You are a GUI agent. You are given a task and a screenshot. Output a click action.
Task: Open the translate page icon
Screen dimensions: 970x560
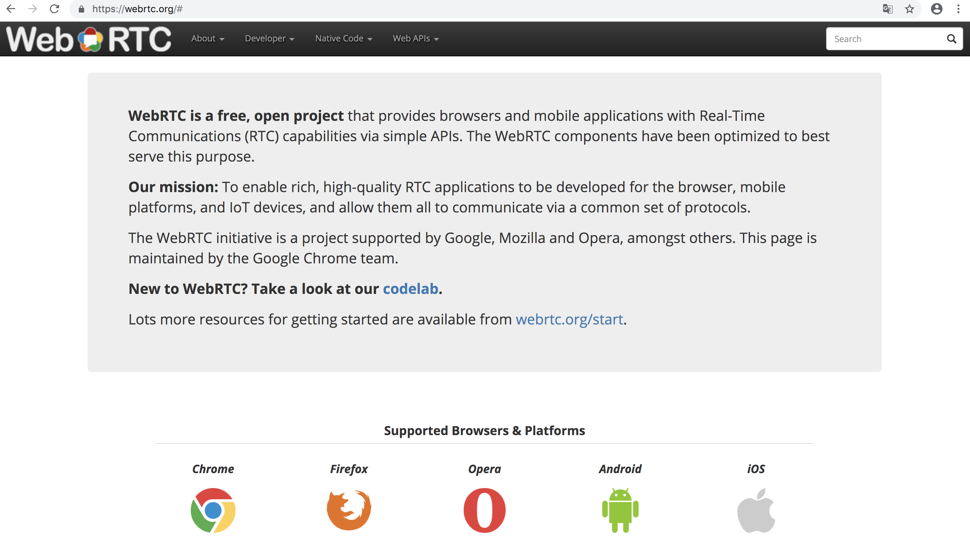888,9
